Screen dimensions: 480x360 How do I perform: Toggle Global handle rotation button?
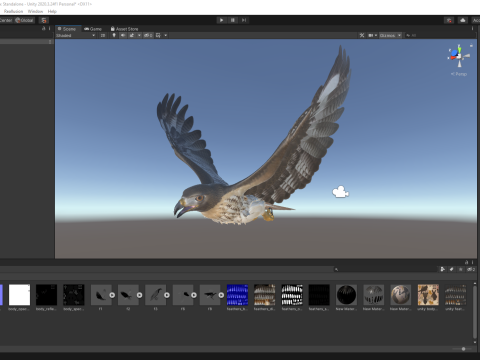coord(24,20)
